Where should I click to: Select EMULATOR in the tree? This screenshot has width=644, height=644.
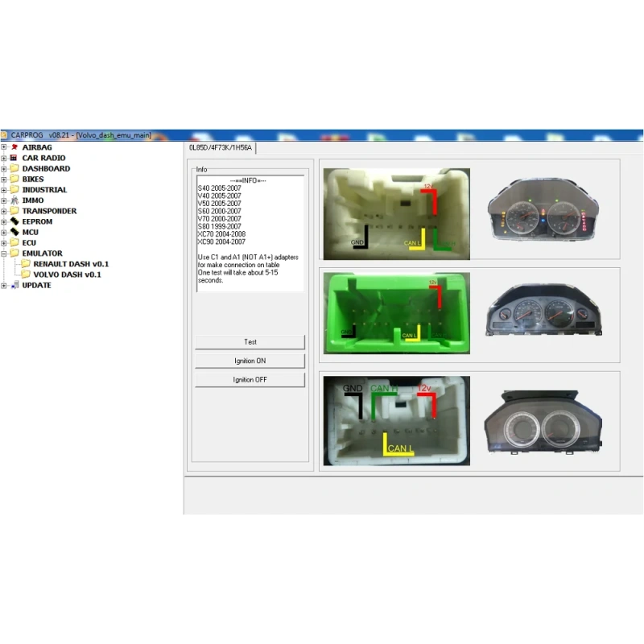coord(43,254)
